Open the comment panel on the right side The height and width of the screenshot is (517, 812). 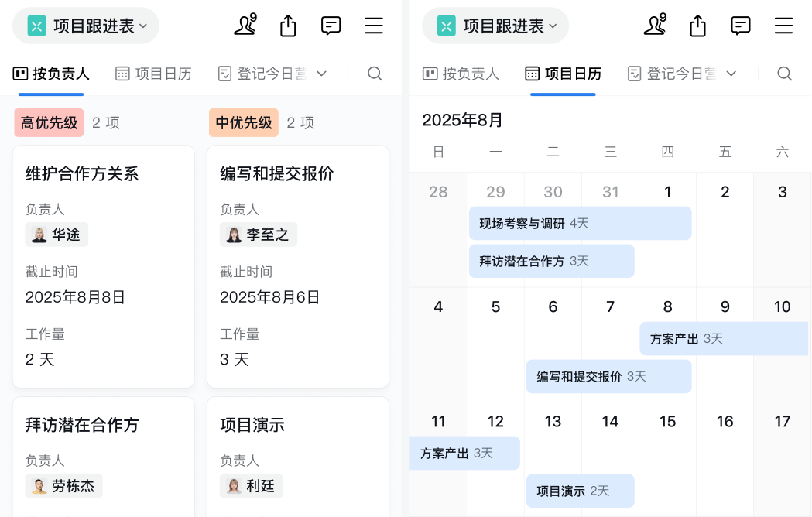(740, 26)
